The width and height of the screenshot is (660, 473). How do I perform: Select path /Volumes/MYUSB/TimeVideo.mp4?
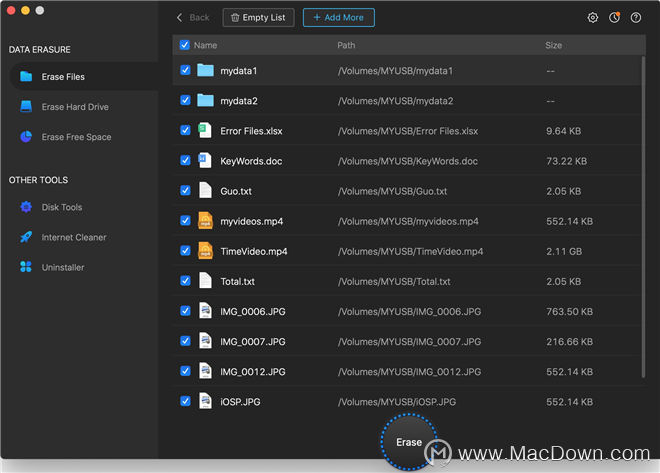410,251
